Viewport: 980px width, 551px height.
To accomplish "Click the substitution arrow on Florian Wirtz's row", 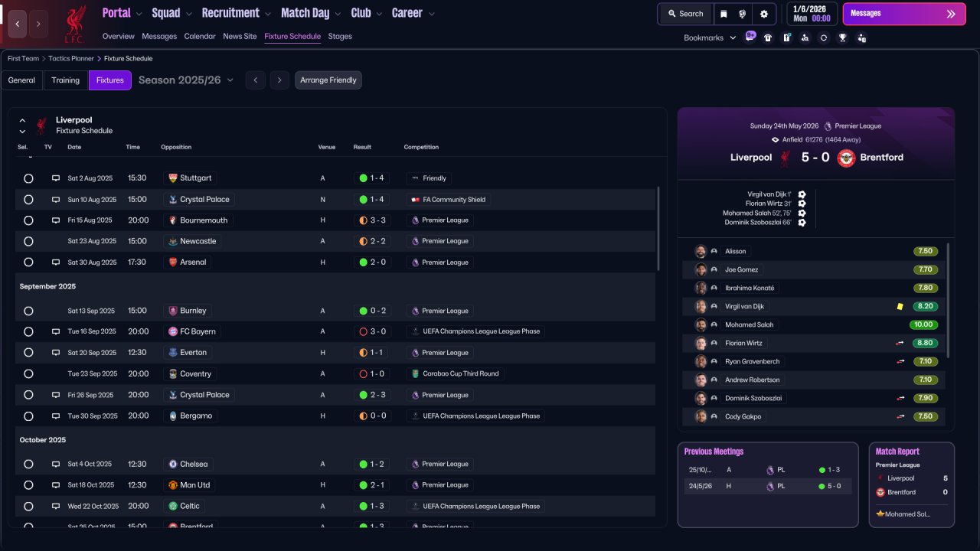I will (x=900, y=343).
